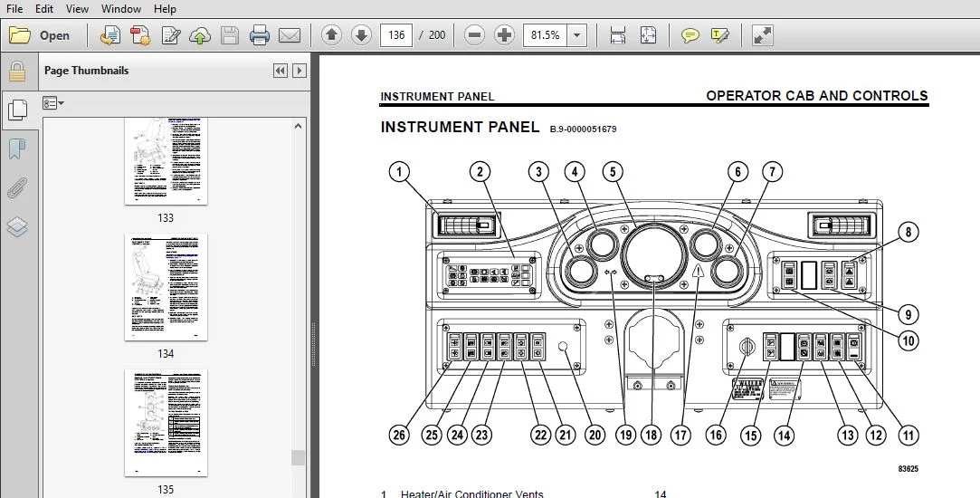980x498 pixels.
Task: Open the Attachments paperclip panel
Action: pyautogui.click(x=17, y=187)
